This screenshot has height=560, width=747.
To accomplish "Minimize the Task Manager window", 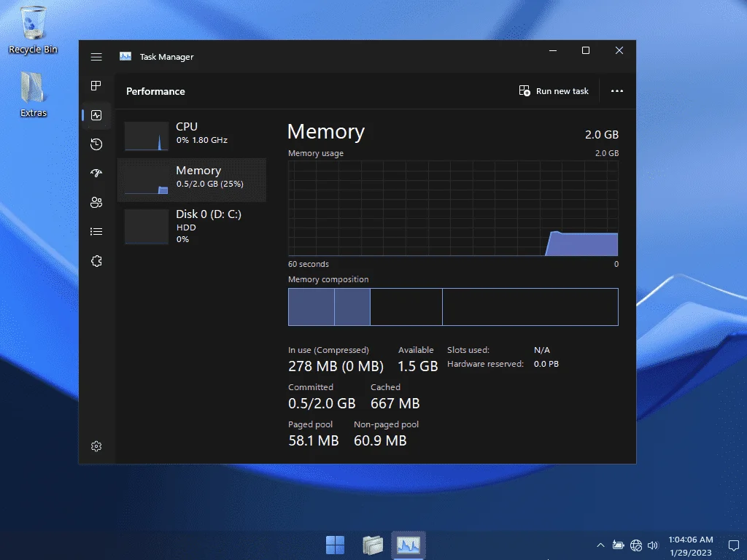I will [553, 50].
